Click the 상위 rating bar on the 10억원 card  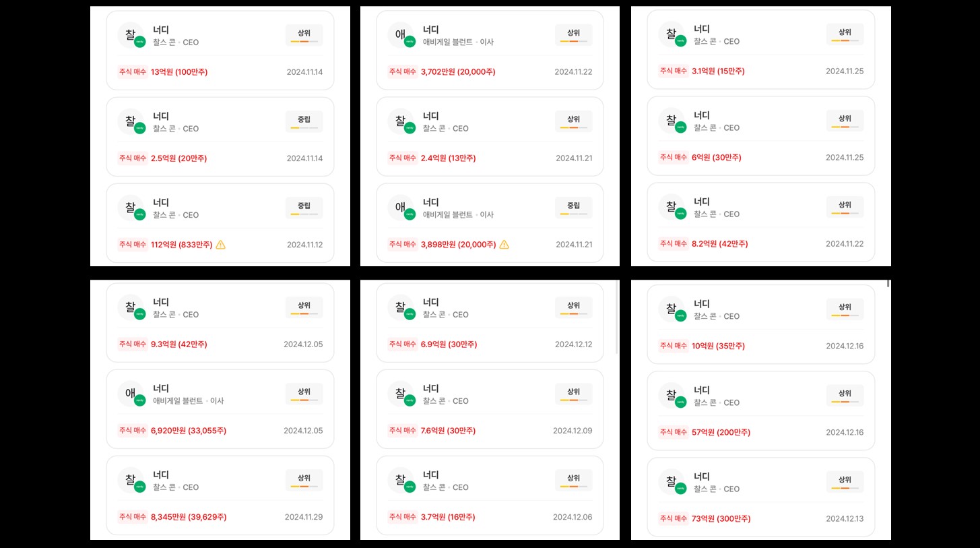(x=845, y=315)
